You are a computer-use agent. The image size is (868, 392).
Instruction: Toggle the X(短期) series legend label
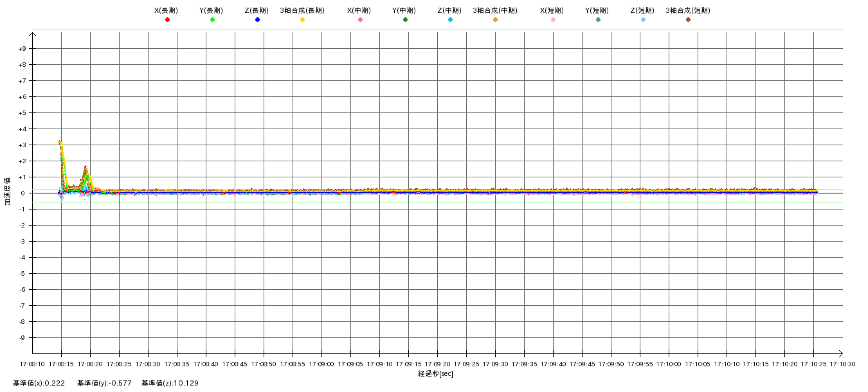(552, 10)
